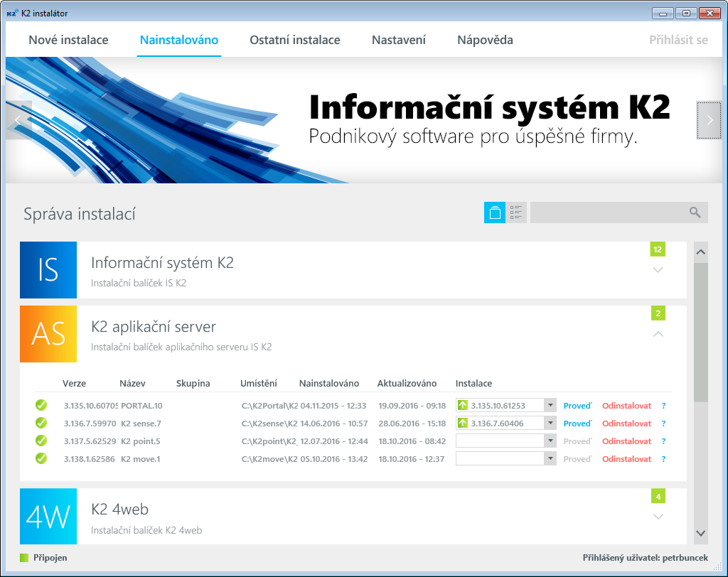Click version cell 3.137.5.62529
This screenshot has width=728, height=577.
click(x=90, y=441)
